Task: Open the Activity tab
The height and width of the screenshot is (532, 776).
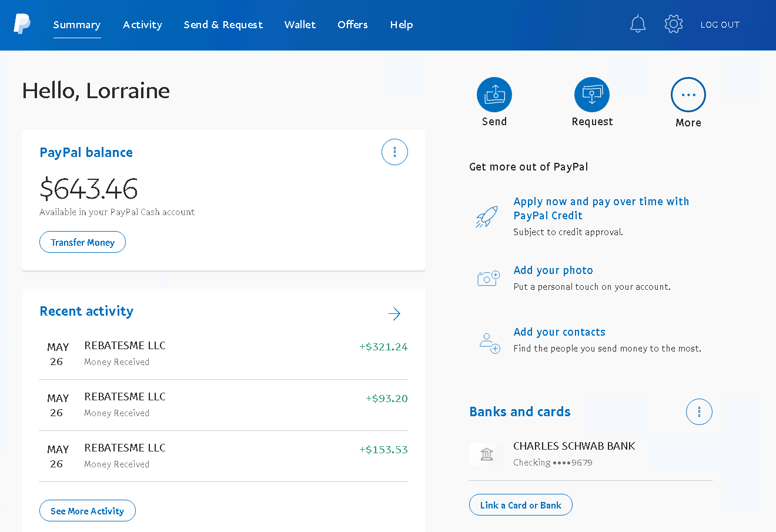Action: 142,25
